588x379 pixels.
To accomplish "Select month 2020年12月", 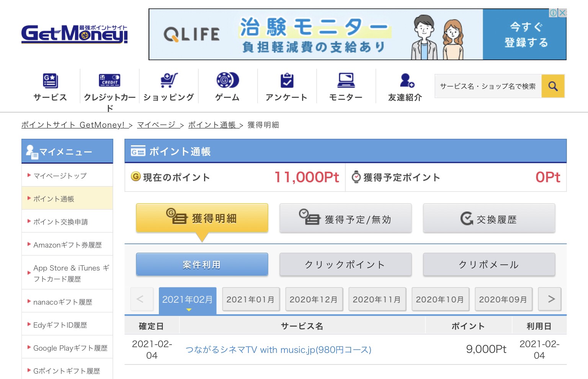I will tap(314, 299).
